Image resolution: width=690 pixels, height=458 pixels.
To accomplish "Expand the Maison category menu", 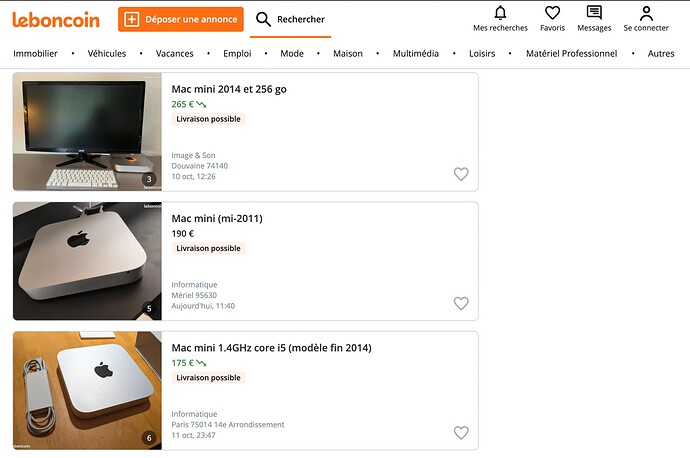I will click(x=348, y=54).
